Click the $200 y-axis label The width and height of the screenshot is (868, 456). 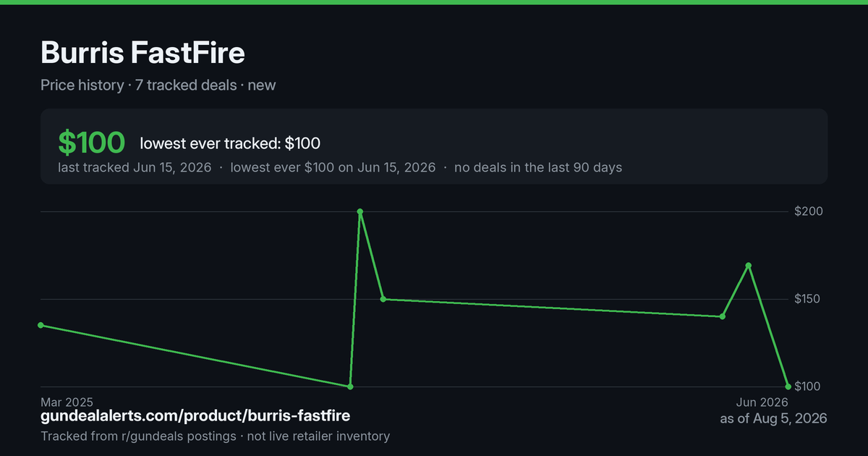pos(809,211)
